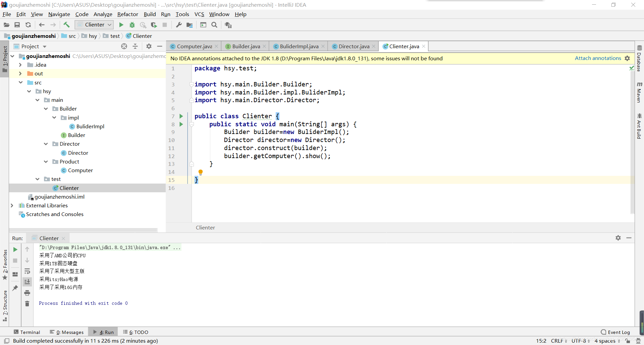Viewport: 644px width, 345px height.
Task: Toggle scroll to end in Run console
Action: [27, 282]
